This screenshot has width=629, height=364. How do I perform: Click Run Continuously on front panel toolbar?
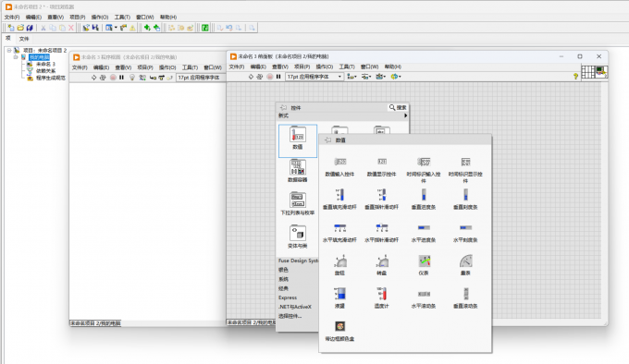(x=260, y=77)
